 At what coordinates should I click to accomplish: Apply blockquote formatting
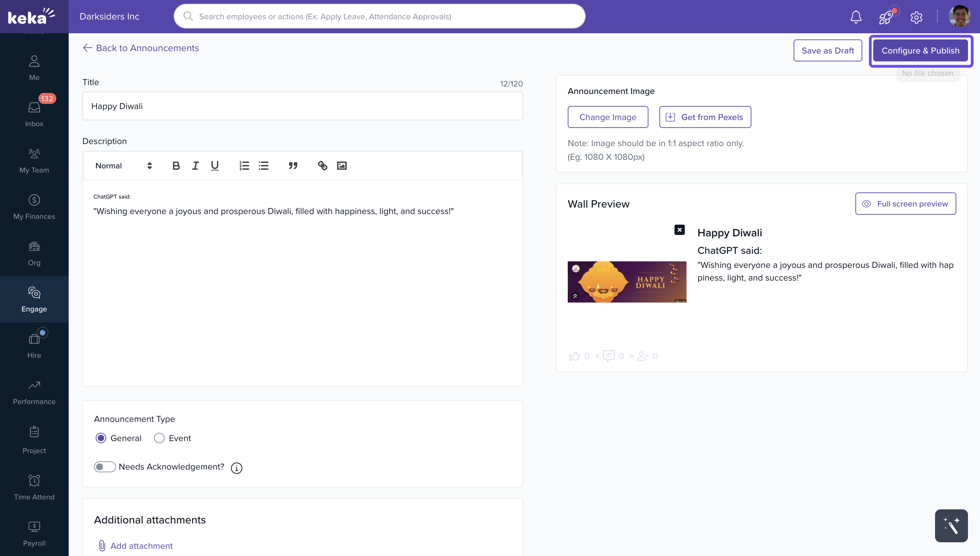293,166
